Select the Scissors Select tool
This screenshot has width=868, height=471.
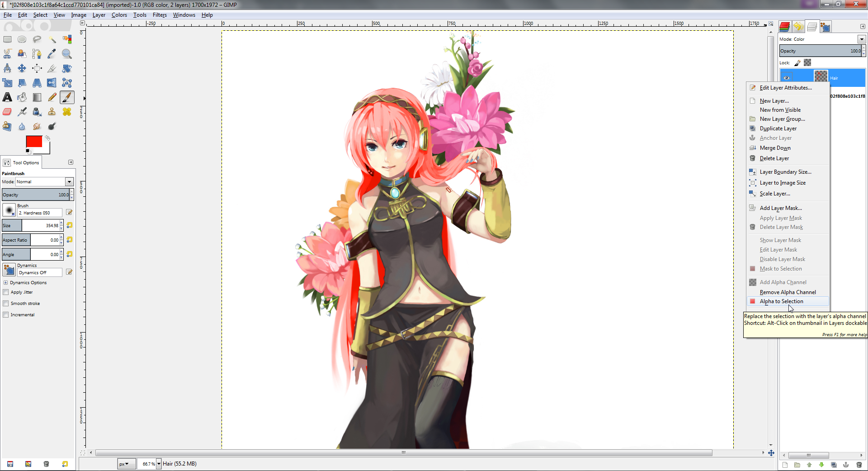[x=7, y=54]
